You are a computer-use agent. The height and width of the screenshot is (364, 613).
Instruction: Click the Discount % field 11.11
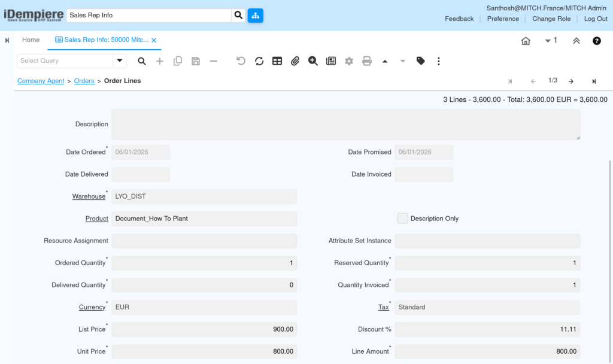coord(487,329)
